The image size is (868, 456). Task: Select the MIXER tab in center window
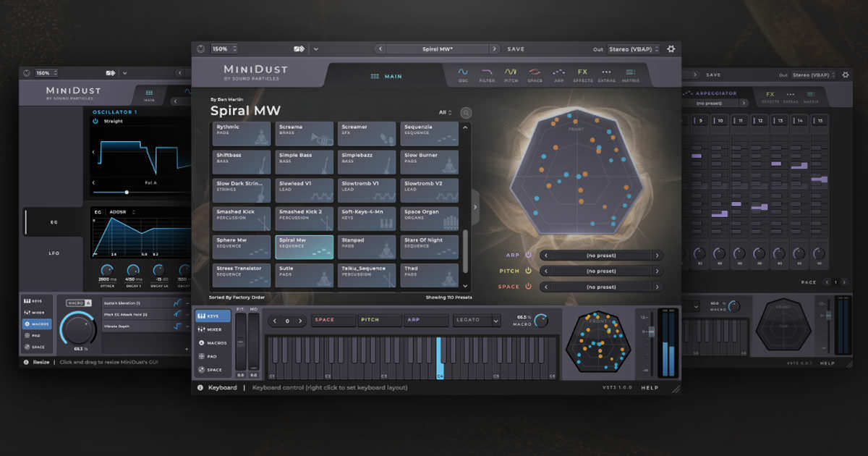[213, 329]
